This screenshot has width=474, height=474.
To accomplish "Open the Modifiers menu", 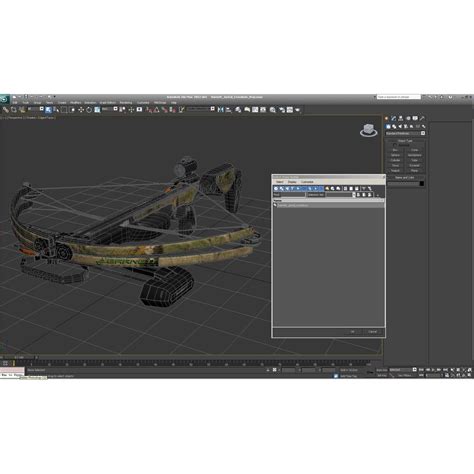I will (76, 103).
